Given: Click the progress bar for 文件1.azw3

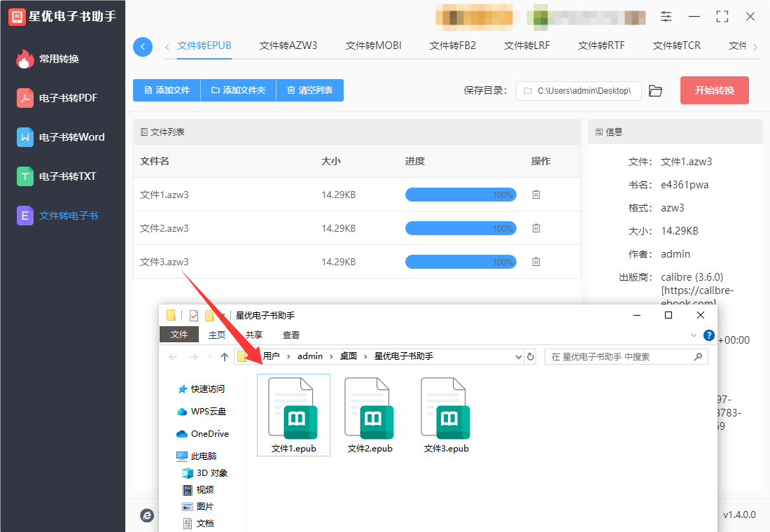Looking at the screenshot, I should 461,195.
